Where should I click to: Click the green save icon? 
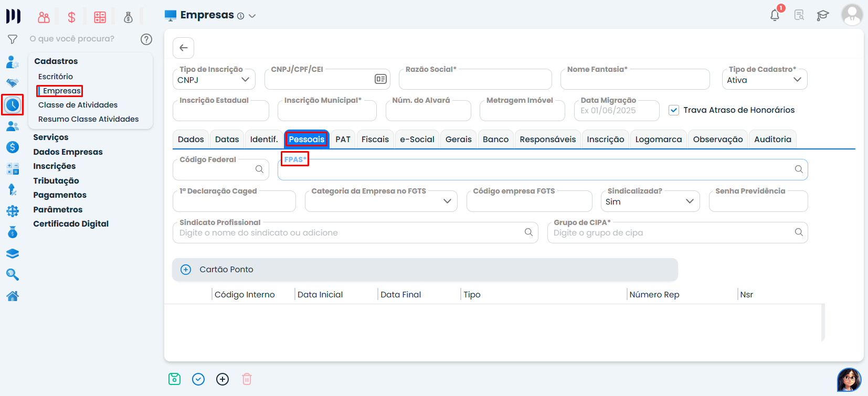[174, 379]
